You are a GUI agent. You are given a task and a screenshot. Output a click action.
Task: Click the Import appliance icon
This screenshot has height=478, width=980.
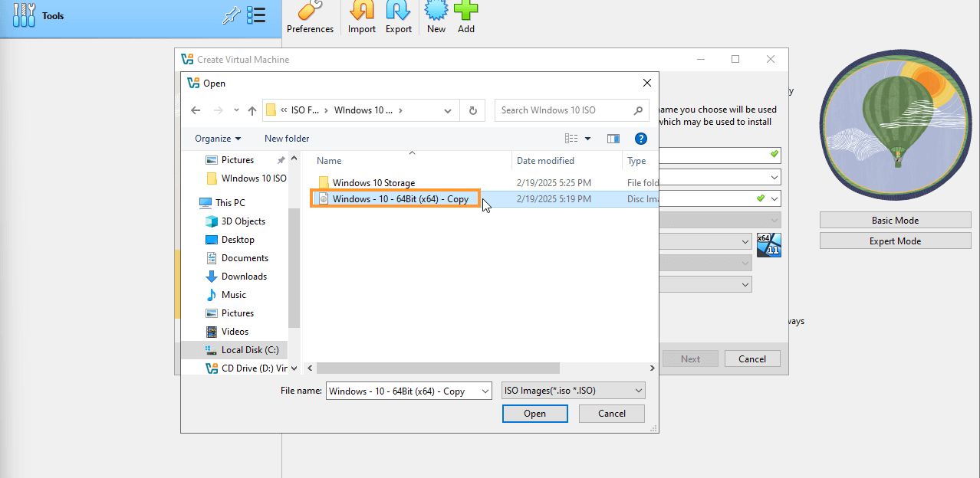click(x=362, y=10)
